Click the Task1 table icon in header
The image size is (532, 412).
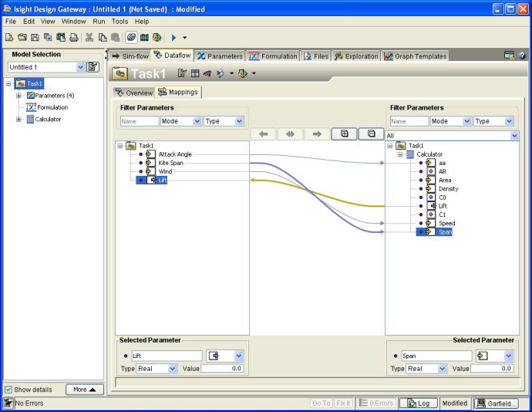(195, 73)
